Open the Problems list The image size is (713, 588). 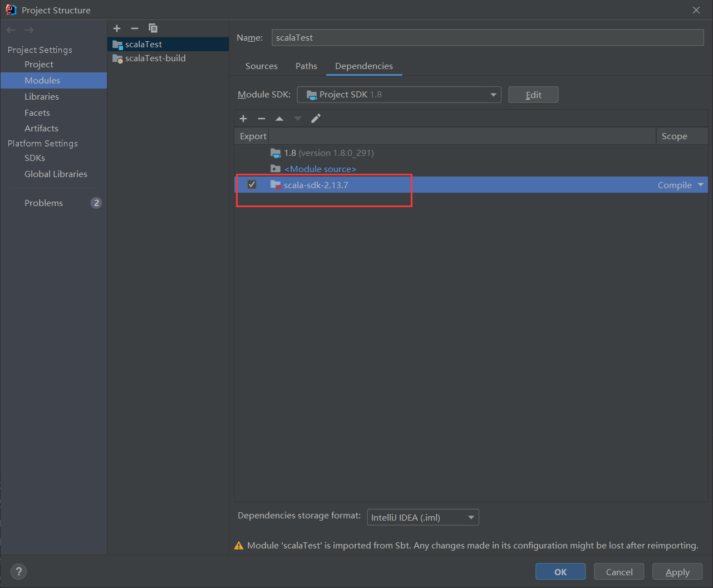43,203
